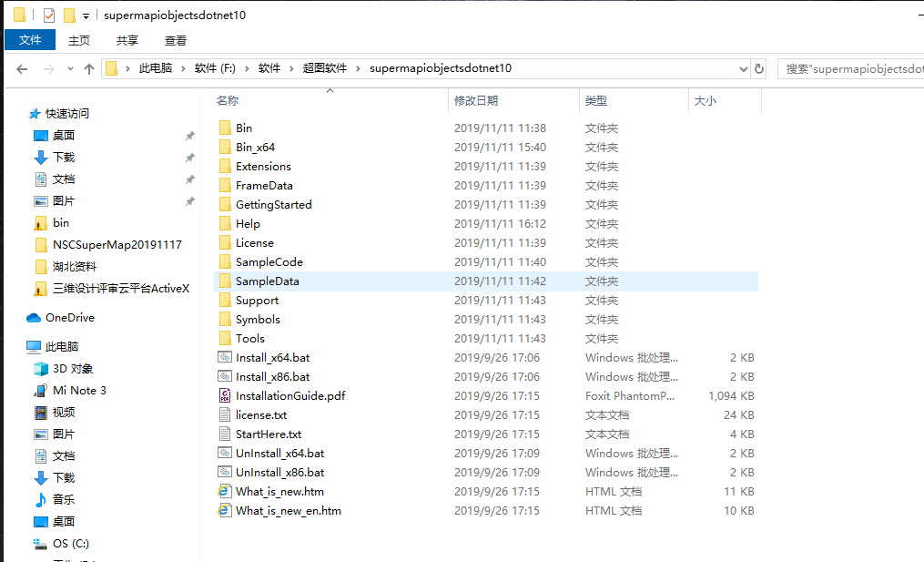Click 超图软件 in the breadcrumb path
The height and width of the screenshot is (562, 924).
[325, 68]
